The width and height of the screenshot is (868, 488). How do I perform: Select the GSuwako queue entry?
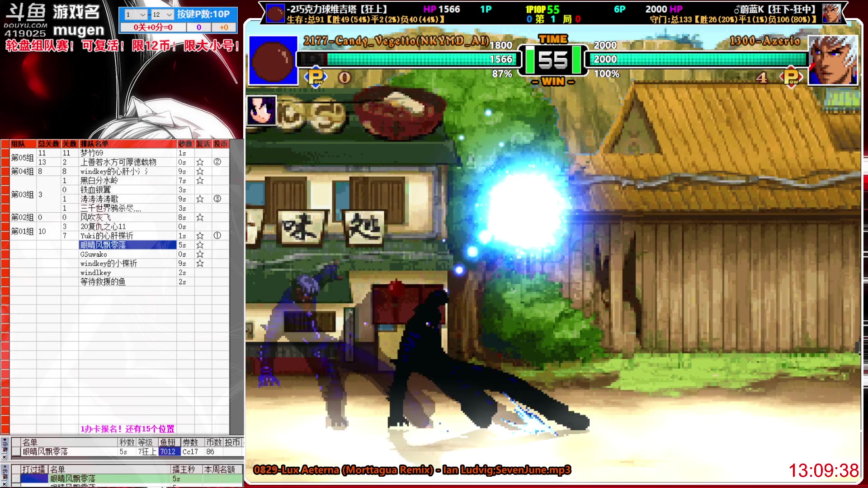coord(127,254)
